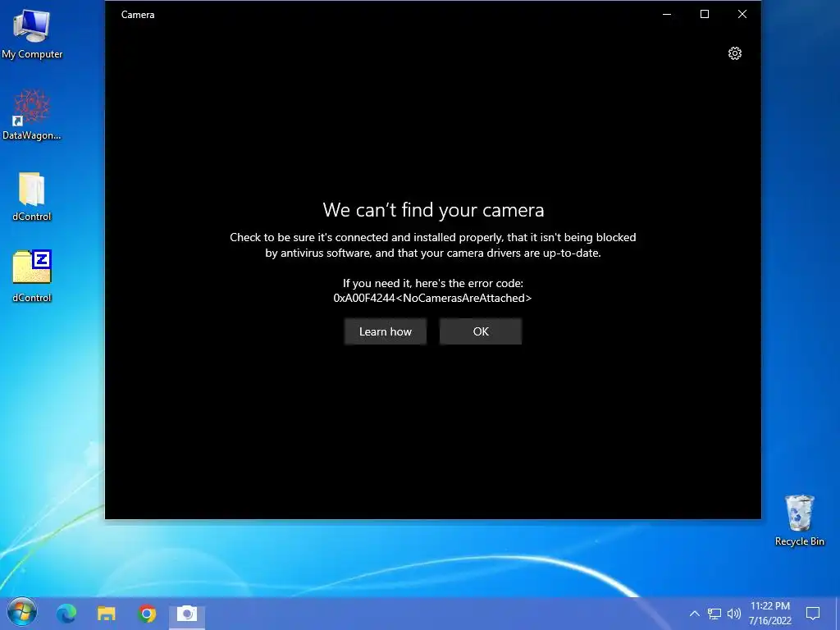This screenshot has height=630, width=840.
Task: Open the volume tray icon
Action: tap(734, 614)
